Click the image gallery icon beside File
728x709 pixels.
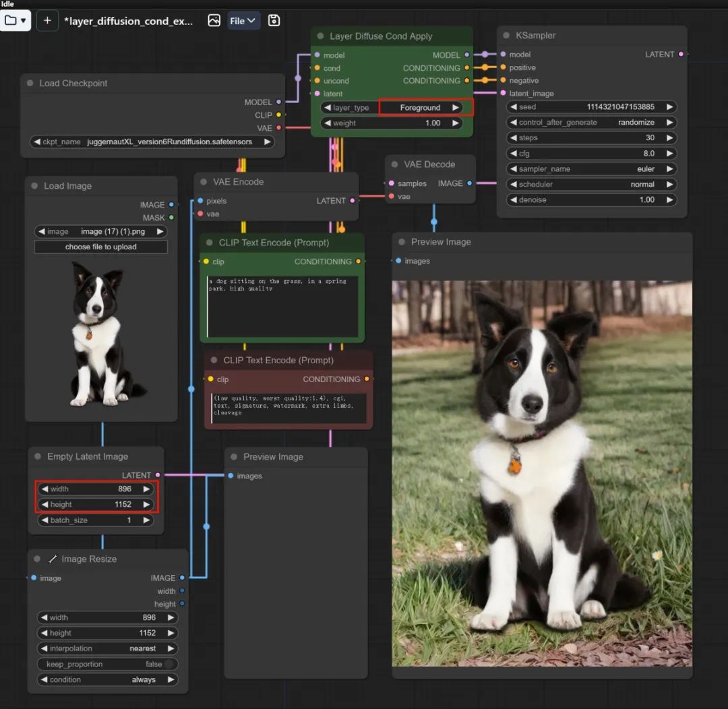214,20
